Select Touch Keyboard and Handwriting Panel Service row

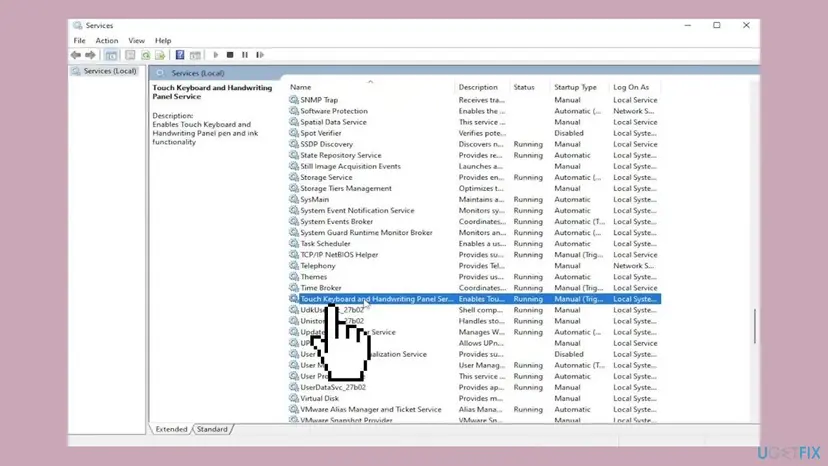click(474, 299)
